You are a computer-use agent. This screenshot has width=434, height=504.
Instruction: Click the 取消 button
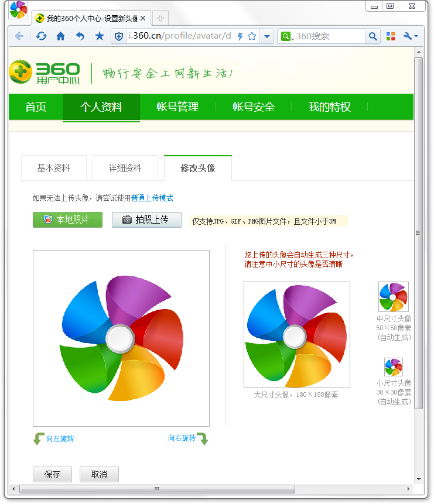(x=99, y=474)
